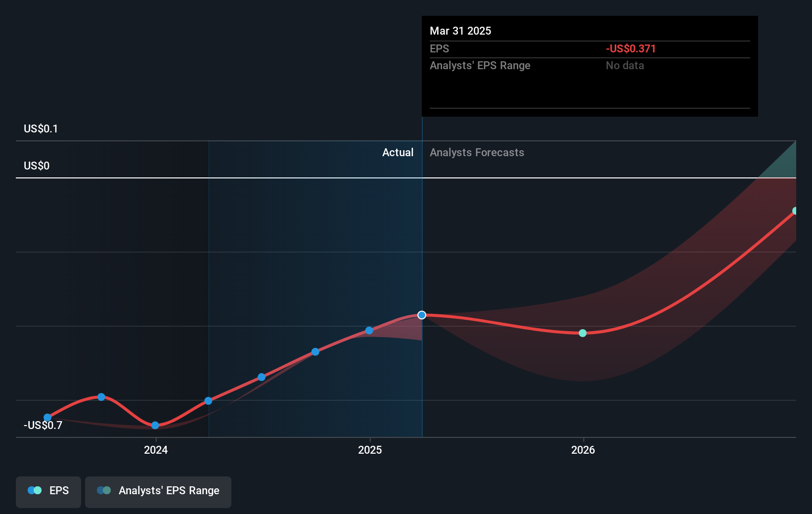Screen dimensions: 812x514
Task: Select the final forecast point at chart's right edge
Action: [795, 211]
